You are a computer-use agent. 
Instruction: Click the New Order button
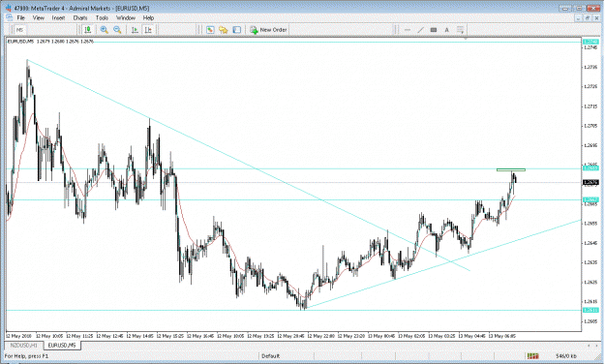pos(268,30)
